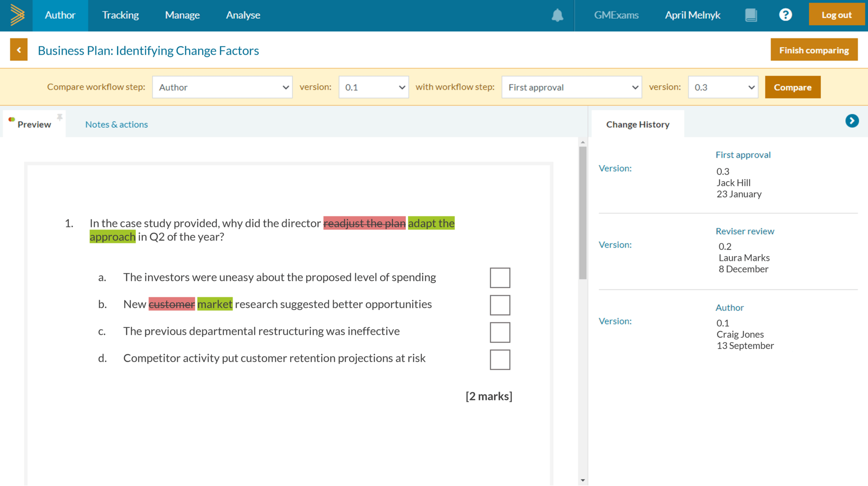This screenshot has height=486, width=868.
Task: Open the Reviser review link
Action: [x=745, y=231]
